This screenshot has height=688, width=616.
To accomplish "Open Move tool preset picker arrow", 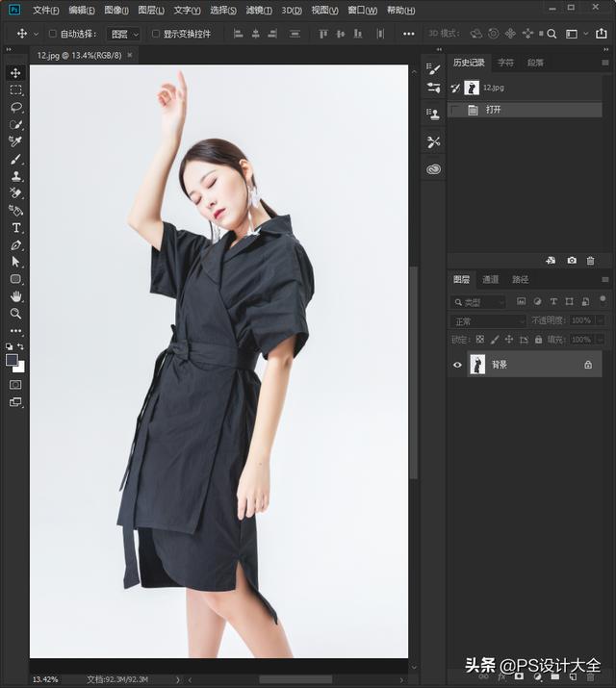I will (36, 34).
